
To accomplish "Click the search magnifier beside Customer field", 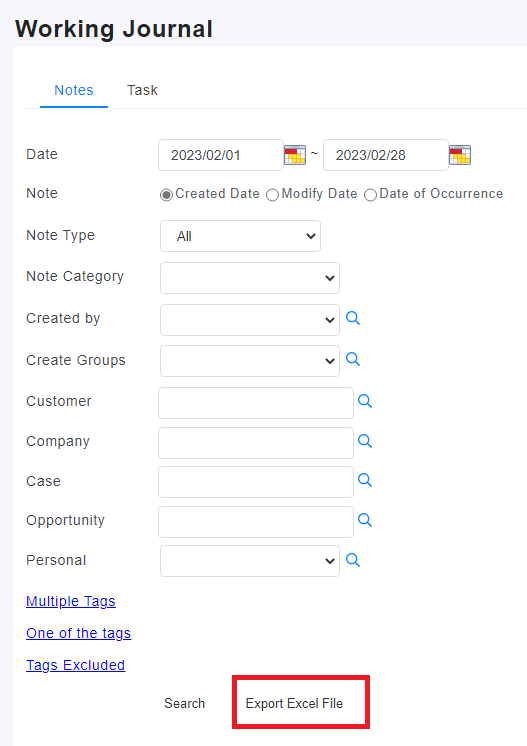I will (365, 401).
